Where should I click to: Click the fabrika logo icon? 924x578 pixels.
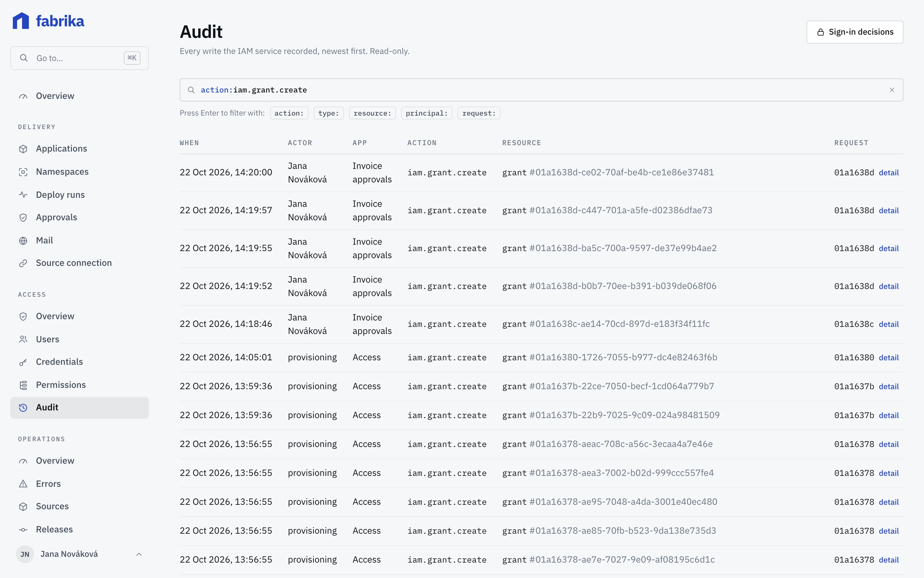click(21, 21)
